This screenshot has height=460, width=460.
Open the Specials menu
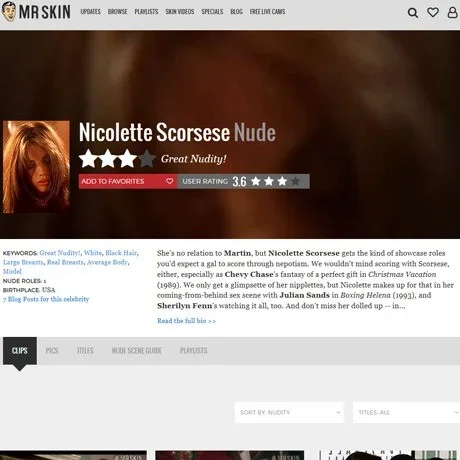212,12
